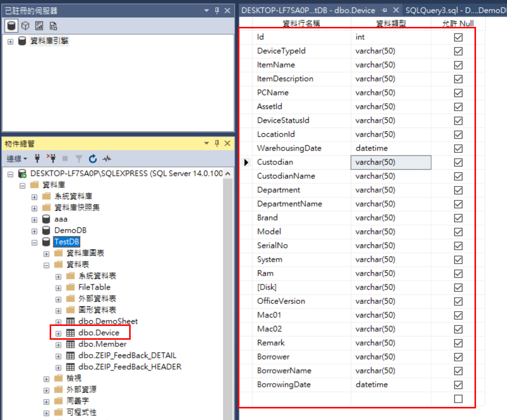Refresh the Object Explorer tree
This screenshot has width=507, height=420.
pyautogui.click(x=93, y=159)
